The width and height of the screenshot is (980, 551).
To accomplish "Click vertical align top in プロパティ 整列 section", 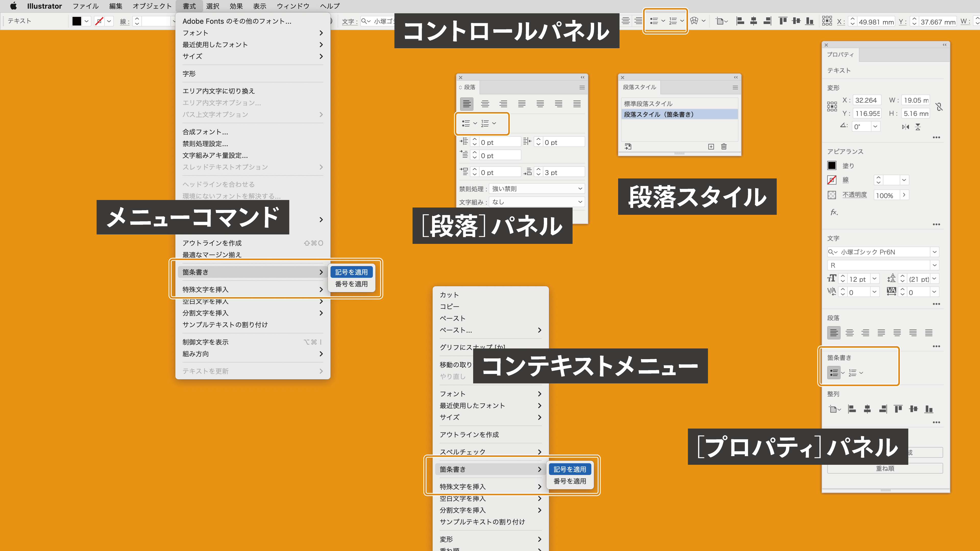I will coord(898,409).
